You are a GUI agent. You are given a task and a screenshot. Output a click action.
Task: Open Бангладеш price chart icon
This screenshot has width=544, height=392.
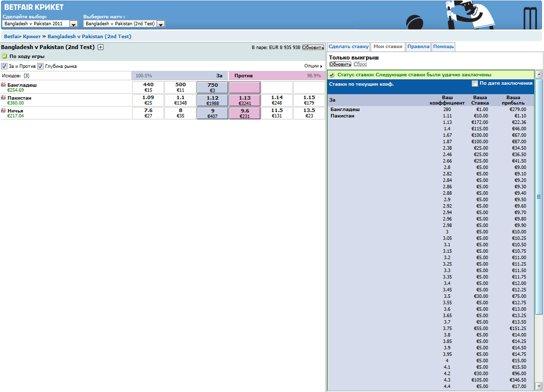[3, 84]
